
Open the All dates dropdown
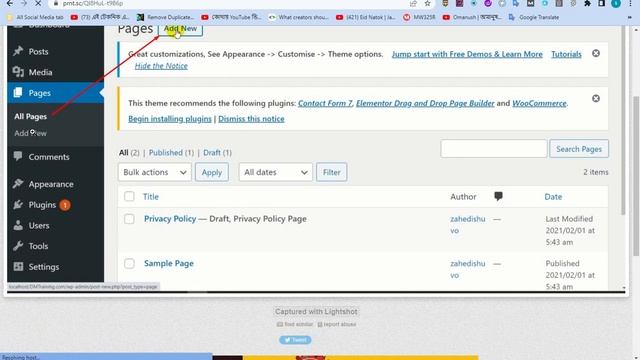pyautogui.click(x=276, y=172)
